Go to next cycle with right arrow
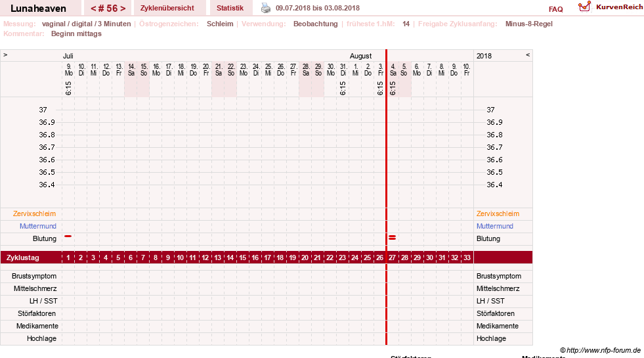The width and height of the screenshot is (644, 358). (123, 9)
